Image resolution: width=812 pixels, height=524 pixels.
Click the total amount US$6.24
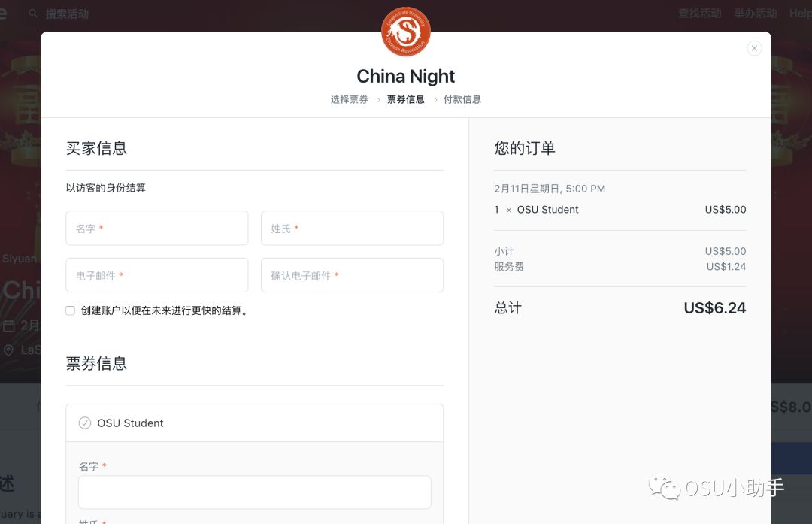(x=715, y=308)
